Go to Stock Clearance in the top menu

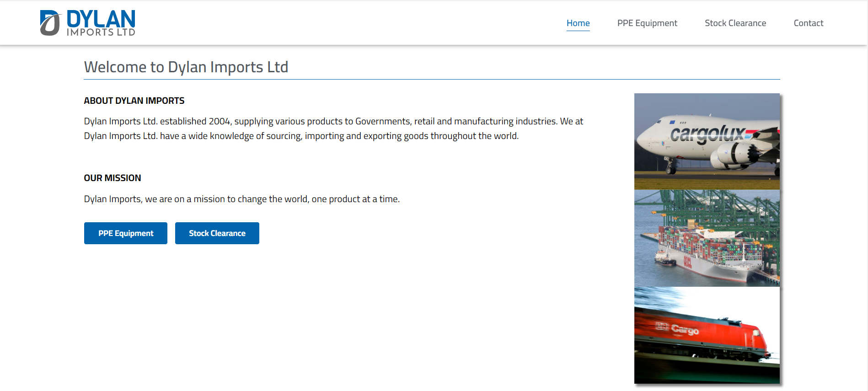coord(735,23)
